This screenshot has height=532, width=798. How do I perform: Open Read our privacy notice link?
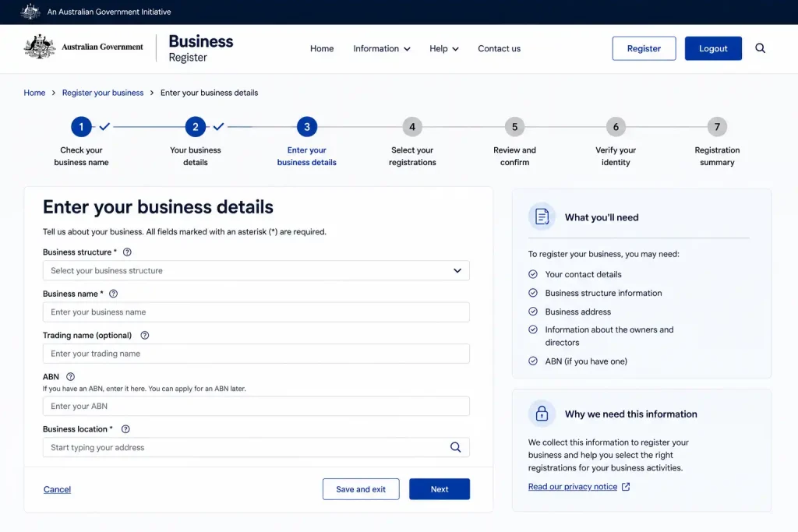573,487
